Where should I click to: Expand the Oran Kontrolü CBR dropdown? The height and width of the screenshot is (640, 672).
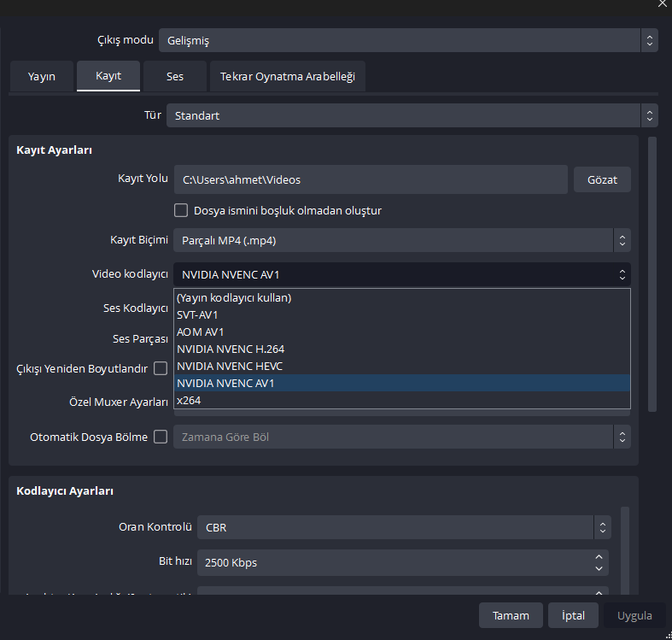pos(404,527)
